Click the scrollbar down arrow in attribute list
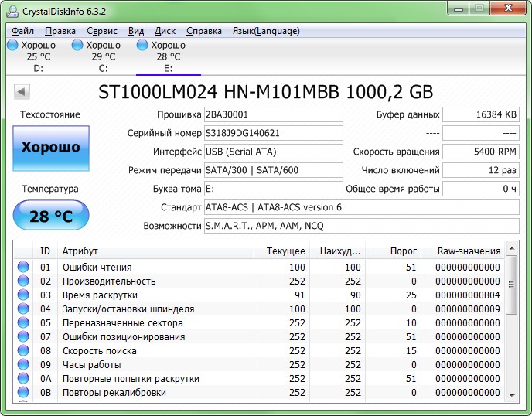Viewport: 532px width, 416px height. point(512,395)
